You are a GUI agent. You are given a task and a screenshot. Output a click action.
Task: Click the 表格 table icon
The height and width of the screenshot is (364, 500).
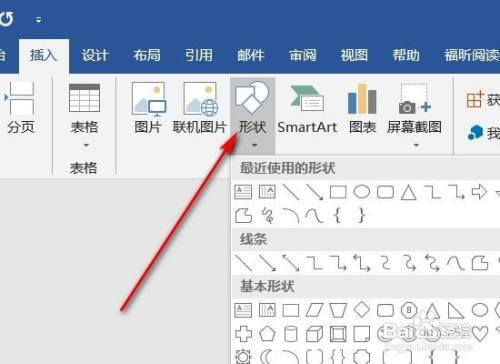[84, 98]
